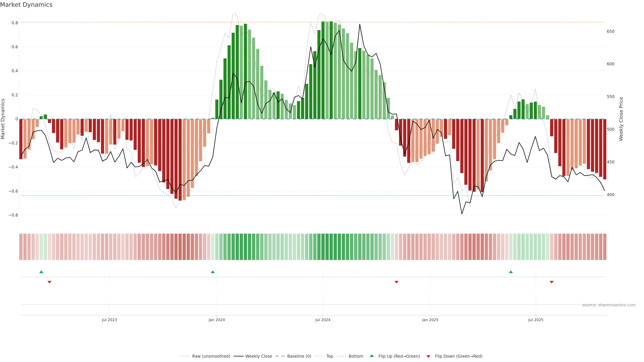Click the flip-down triangle after Jul 2025
The image size is (644, 362).
pos(552,282)
